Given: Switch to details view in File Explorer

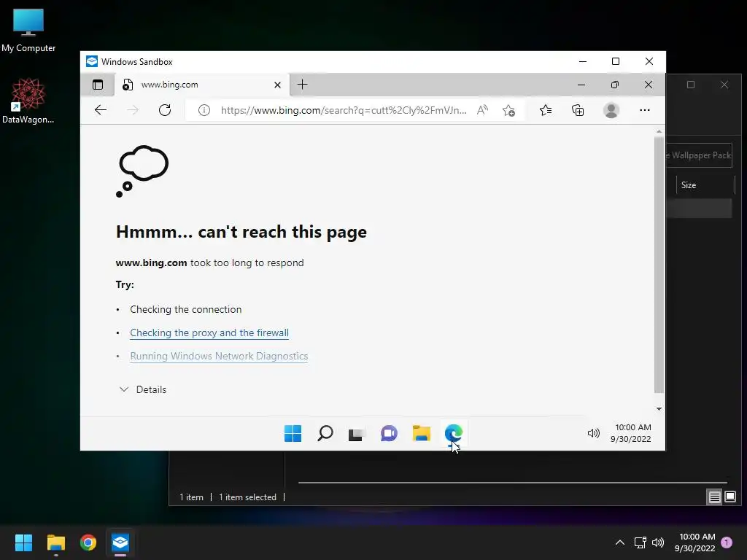Looking at the screenshot, I should tap(714, 497).
